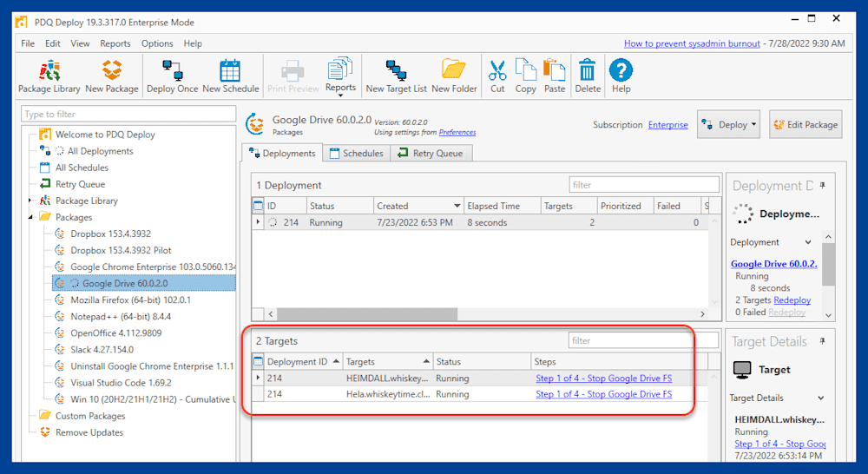Pin the Deployment Details panel

point(823,186)
